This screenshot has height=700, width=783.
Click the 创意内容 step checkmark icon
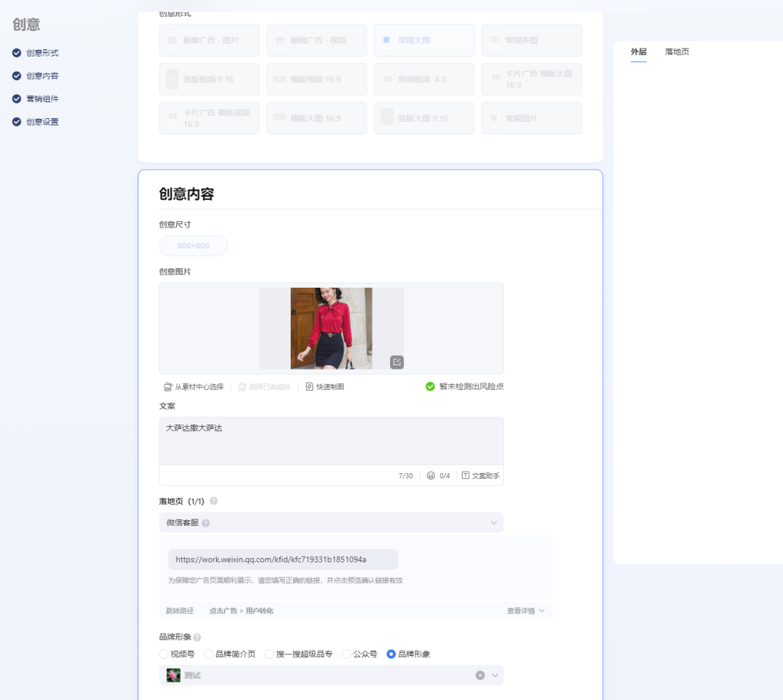pos(17,76)
